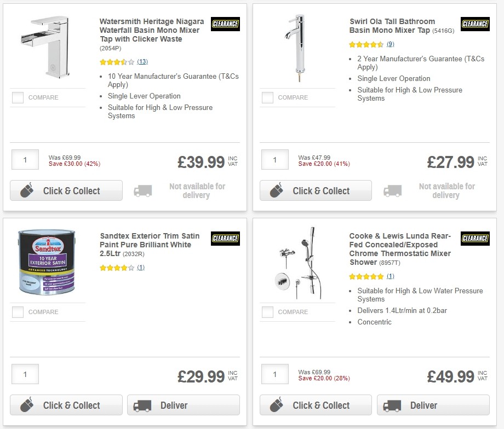Click the Sandtex paint tin thumbnail
Screen dimensions: 504x429
coord(47,262)
